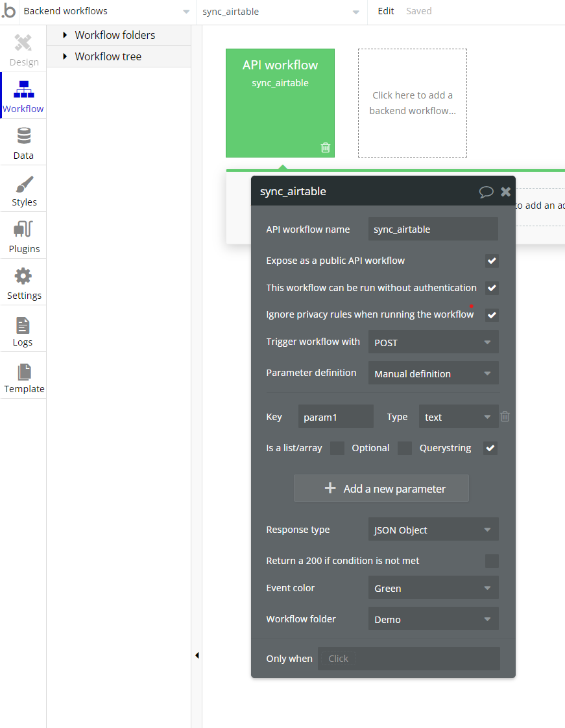This screenshot has height=728, width=565.
Task: Click the Only when condition field
Action: coord(409,659)
